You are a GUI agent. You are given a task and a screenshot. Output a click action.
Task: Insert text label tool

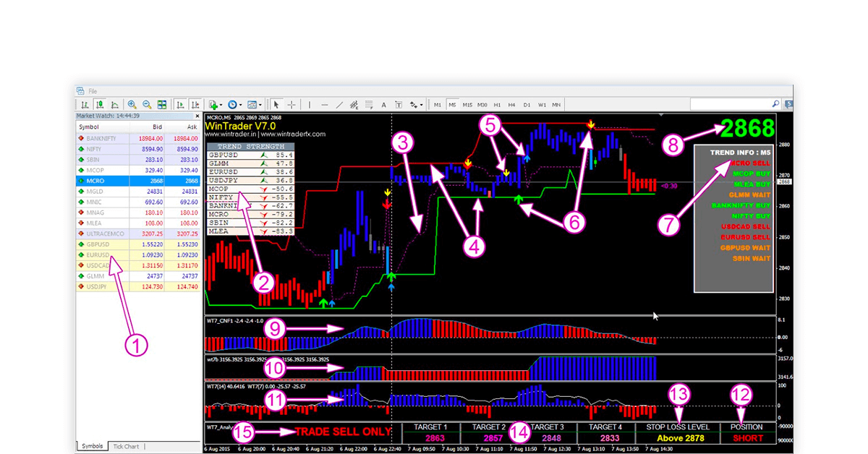[x=399, y=104]
